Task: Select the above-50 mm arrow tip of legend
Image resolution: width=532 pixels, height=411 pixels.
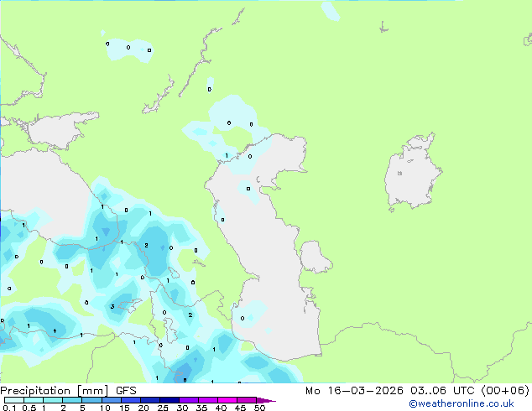Action: 266,400
